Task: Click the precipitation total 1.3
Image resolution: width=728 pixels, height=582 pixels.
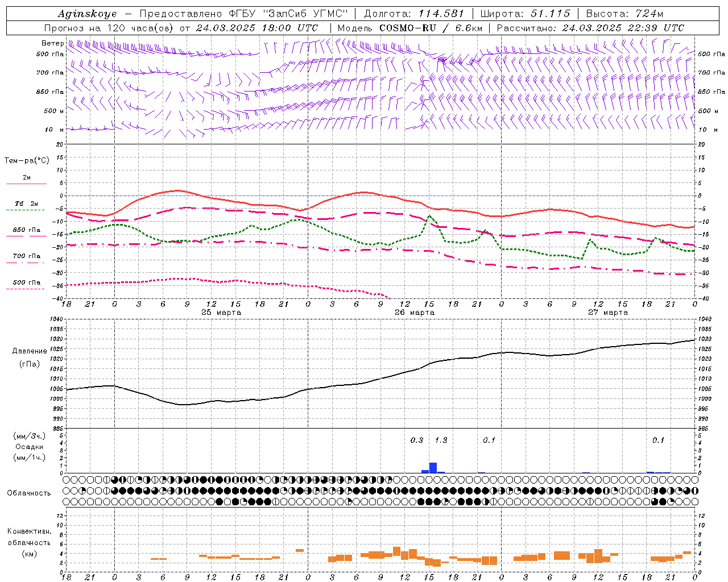Action: 441,440
